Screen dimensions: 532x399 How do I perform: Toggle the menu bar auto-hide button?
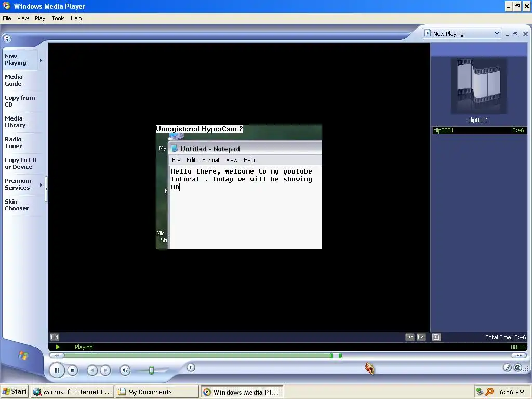click(x=7, y=38)
